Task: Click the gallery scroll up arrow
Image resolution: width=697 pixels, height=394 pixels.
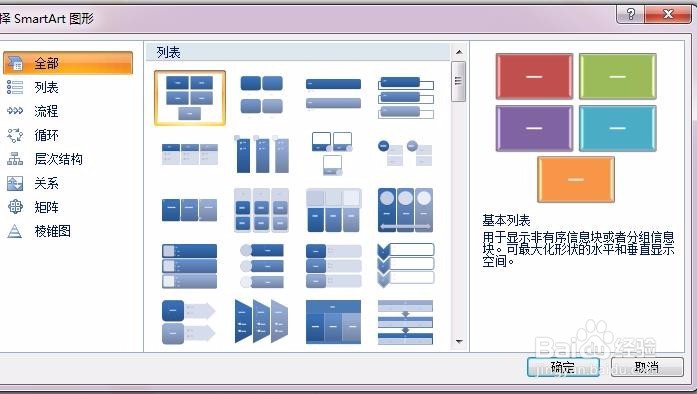Action: [x=459, y=52]
